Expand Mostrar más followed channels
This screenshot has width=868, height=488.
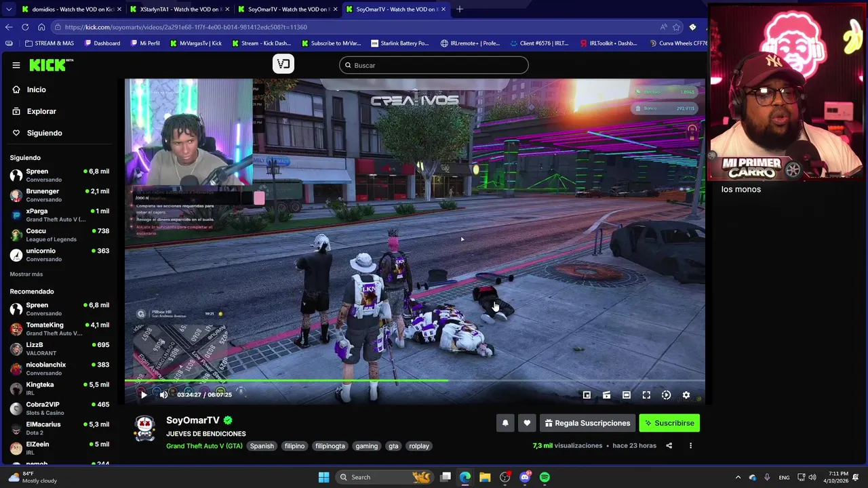coord(26,274)
